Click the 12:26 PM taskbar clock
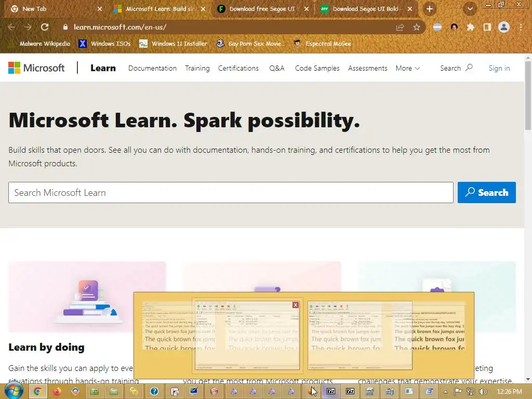This screenshot has width=532, height=399. [x=509, y=392]
